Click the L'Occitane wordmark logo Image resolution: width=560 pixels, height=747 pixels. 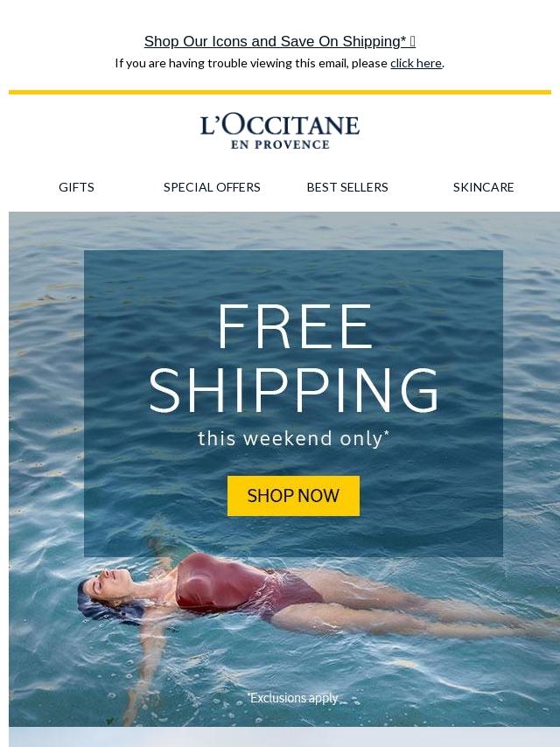[280, 125]
